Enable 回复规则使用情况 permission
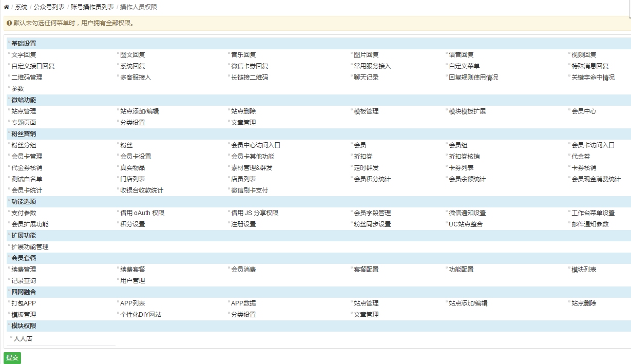This screenshot has width=631, height=364. coord(446,76)
